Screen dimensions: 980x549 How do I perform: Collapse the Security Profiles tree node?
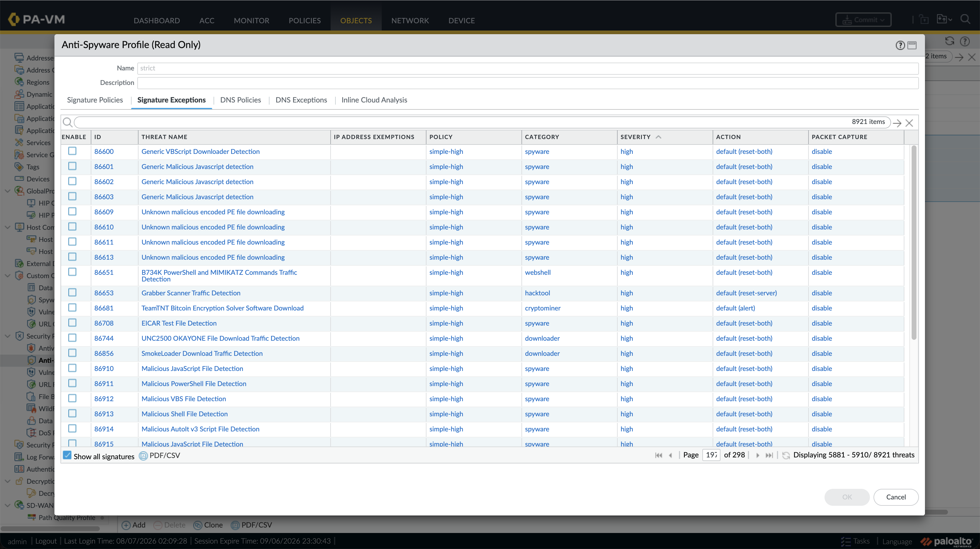coord(8,336)
